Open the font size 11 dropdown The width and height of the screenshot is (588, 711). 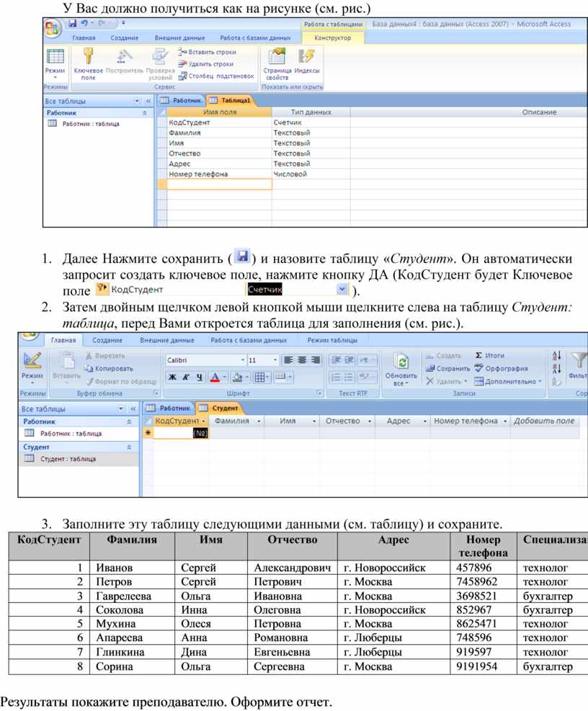275,360
